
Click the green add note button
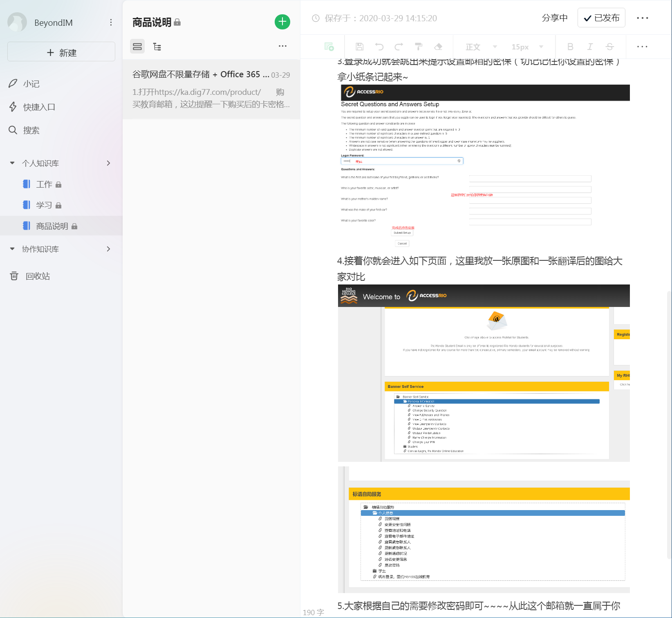282,22
